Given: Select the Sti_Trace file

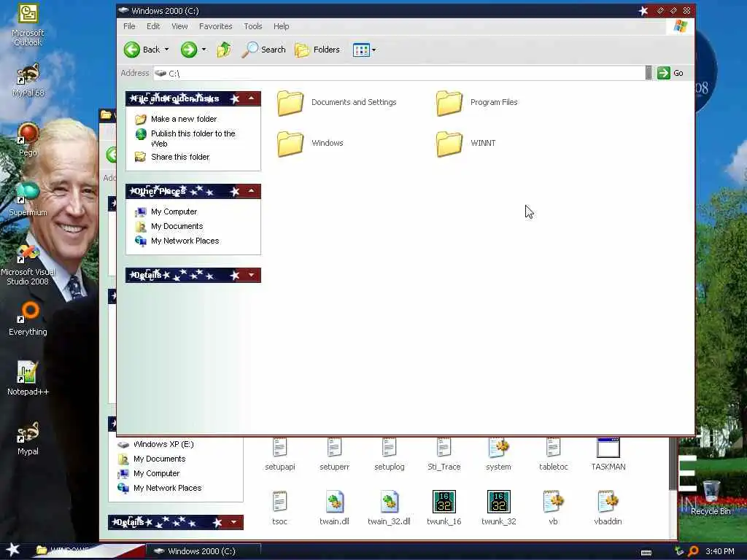Looking at the screenshot, I should point(444,455).
